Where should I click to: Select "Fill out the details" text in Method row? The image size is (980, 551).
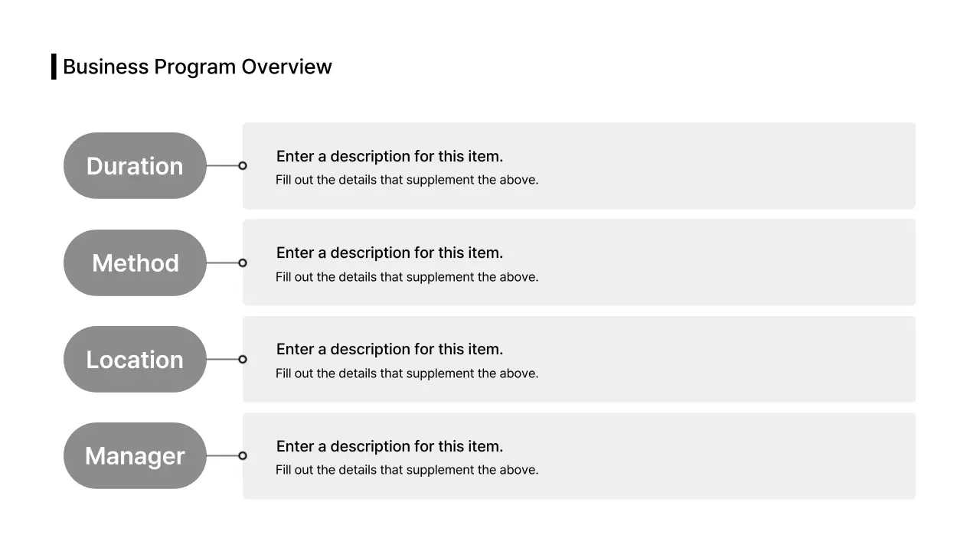click(407, 277)
